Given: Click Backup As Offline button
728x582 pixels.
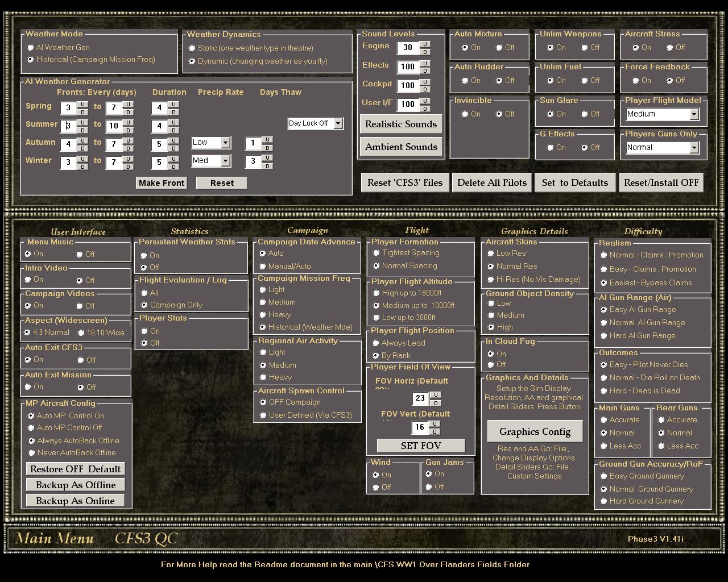Looking at the screenshot, I should click(76, 485).
